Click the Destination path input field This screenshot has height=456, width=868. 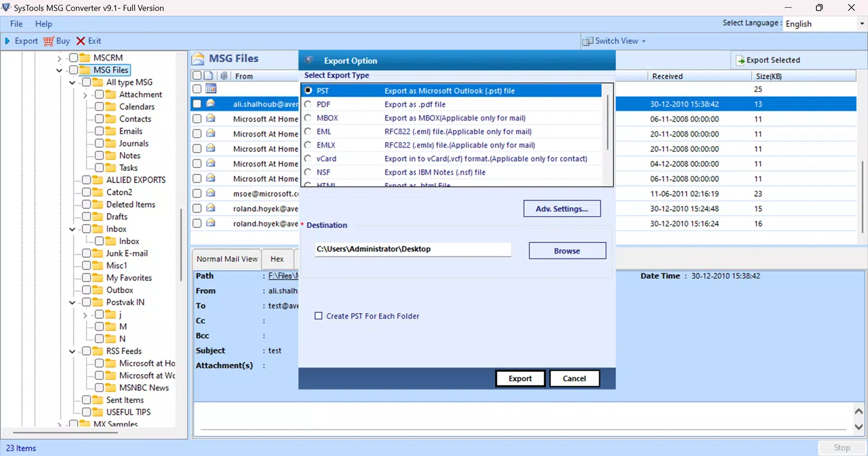point(413,249)
